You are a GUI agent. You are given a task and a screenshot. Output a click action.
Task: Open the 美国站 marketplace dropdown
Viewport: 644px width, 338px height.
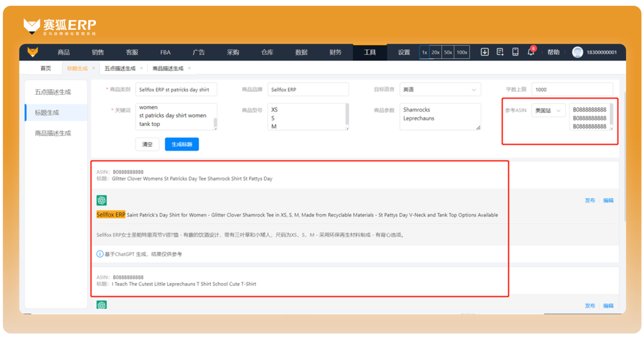pyautogui.click(x=548, y=110)
